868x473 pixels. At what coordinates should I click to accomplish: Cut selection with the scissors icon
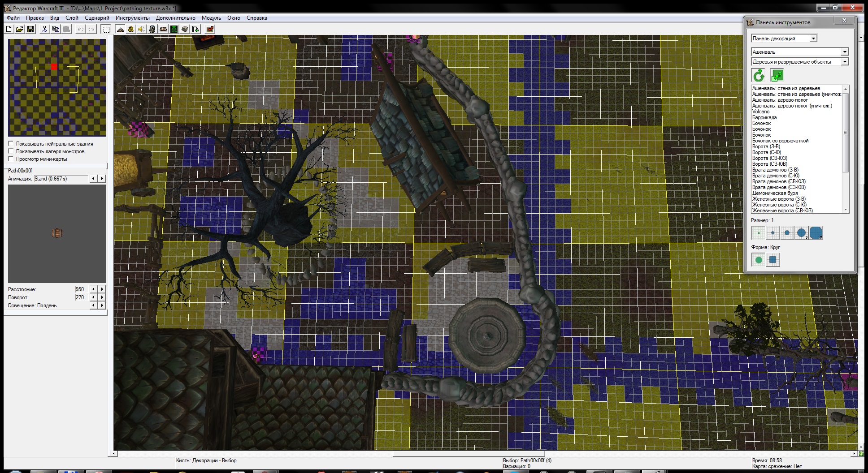44,29
